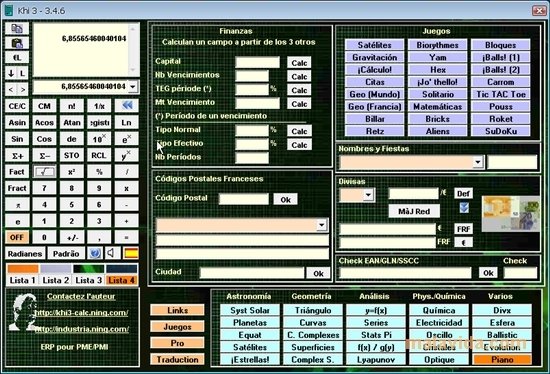
Task: Click the Ciudad input field
Action: pos(251,273)
